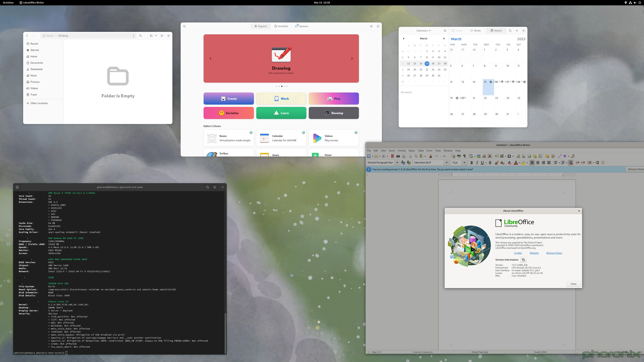Expand Font Color dropdown arrow
This screenshot has height=362, width=644.
(x=520, y=163)
